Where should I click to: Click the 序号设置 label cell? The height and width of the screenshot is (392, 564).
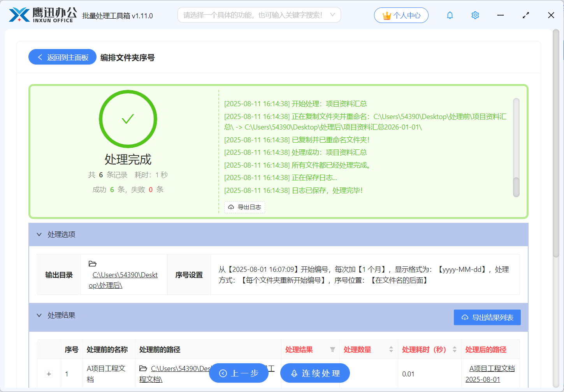coord(189,275)
